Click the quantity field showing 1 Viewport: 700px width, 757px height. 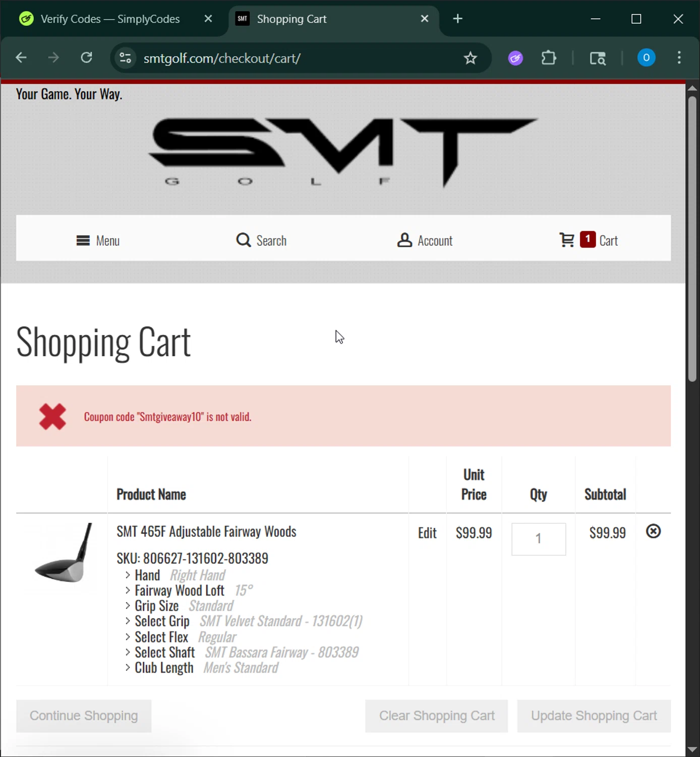[539, 539]
